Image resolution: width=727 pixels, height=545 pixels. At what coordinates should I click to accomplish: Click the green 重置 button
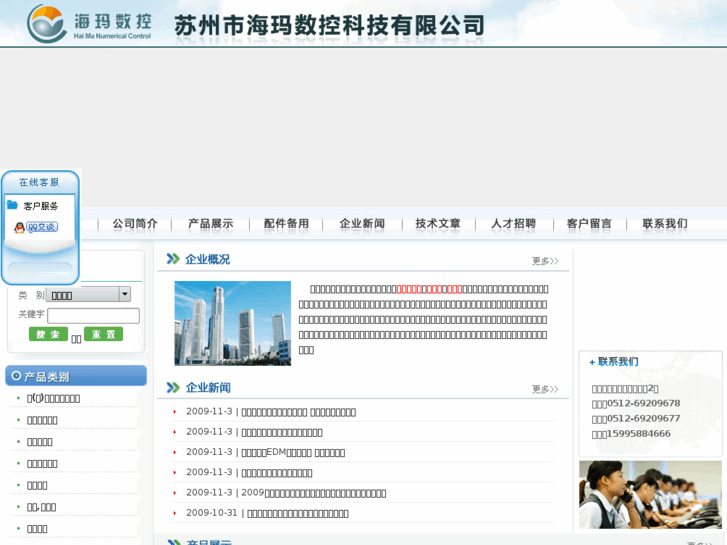click(x=103, y=334)
